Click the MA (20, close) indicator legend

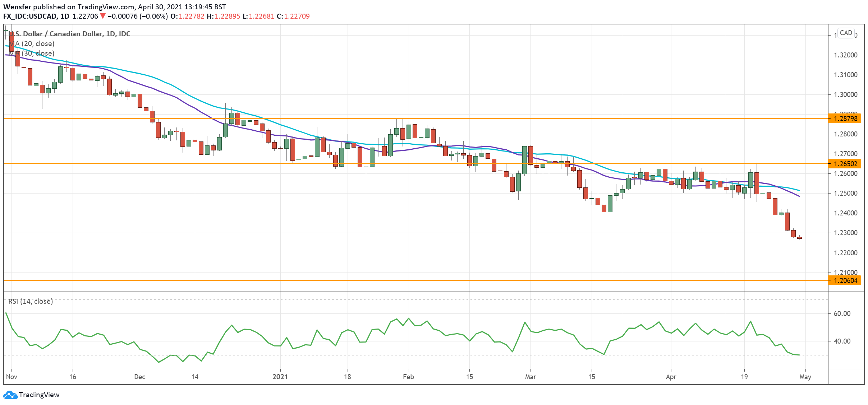click(x=32, y=43)
